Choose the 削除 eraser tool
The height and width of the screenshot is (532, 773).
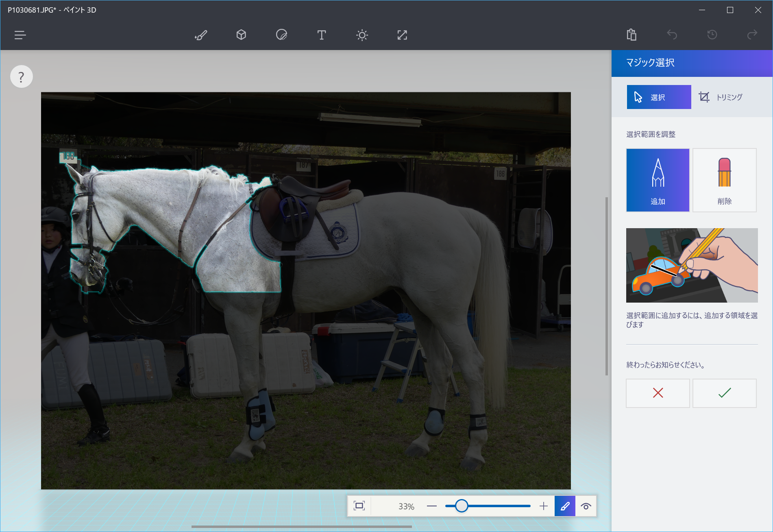click(725, 180)
